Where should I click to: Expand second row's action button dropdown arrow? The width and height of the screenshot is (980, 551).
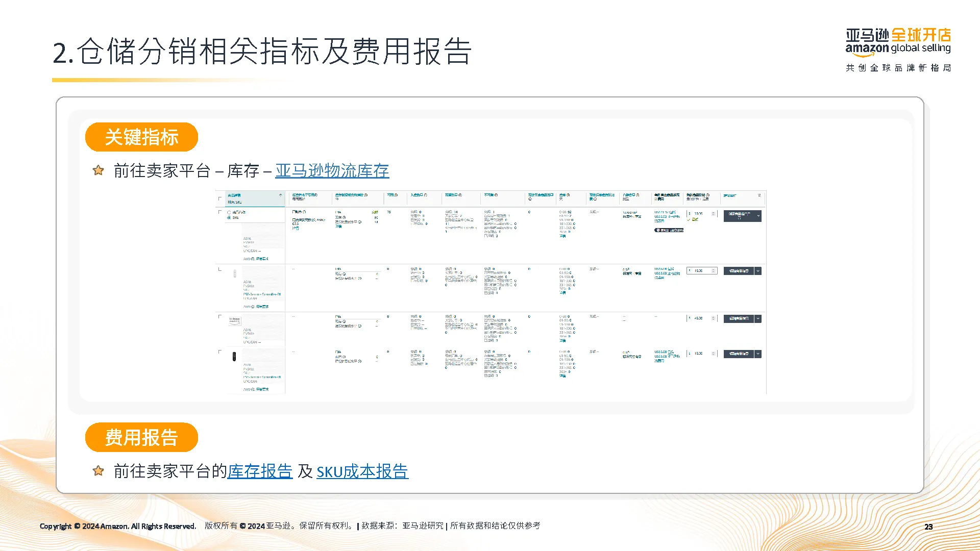point(758,271)
